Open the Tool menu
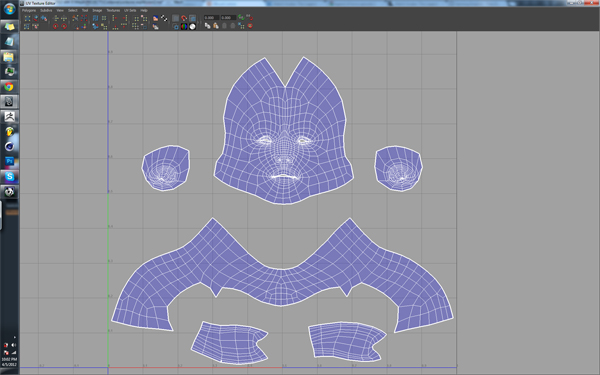The height and width of the screenshot is (375, 600). click(85, 10)
